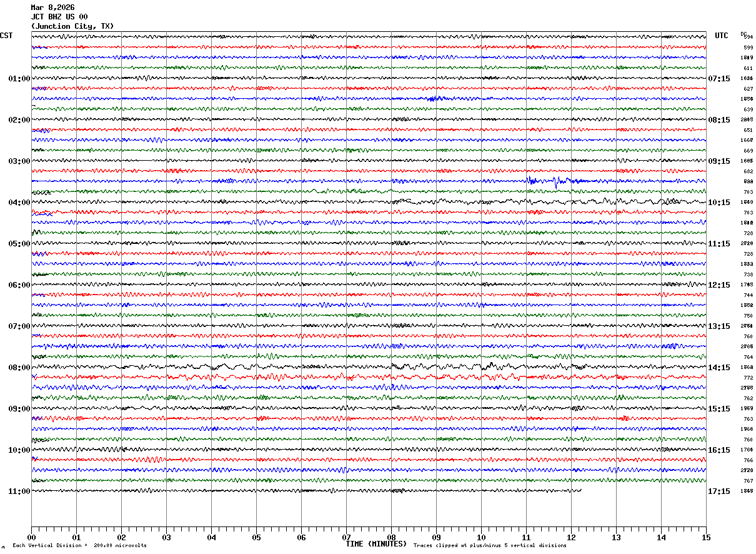756x554 pixels.
Task: Click minute tick label "03" on x-axis
Action: tap(166, 538)
